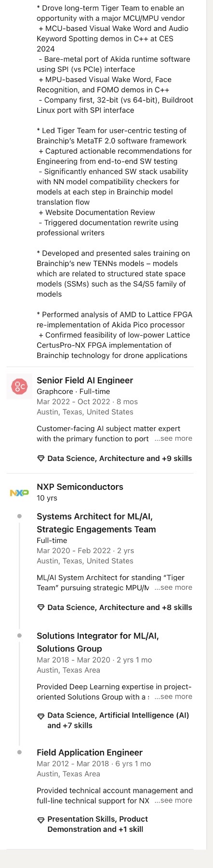Expand "see more" under Field Application Engineer
213x868 pixels.
click(173, 800)
